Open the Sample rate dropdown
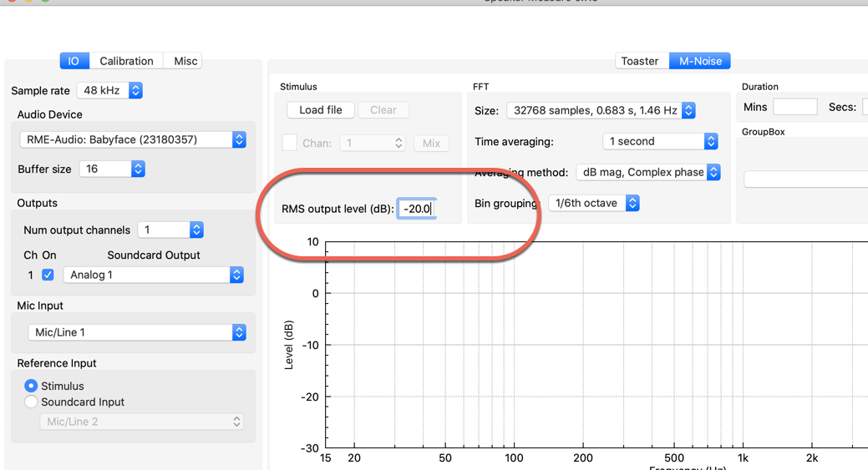This screenshot has height=470, width=868. tap(109, 90)
